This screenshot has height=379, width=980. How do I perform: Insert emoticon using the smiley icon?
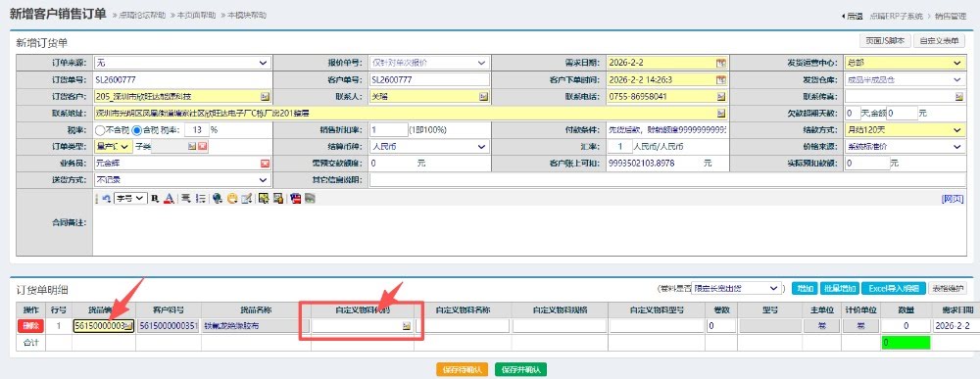tap(232, 198)
